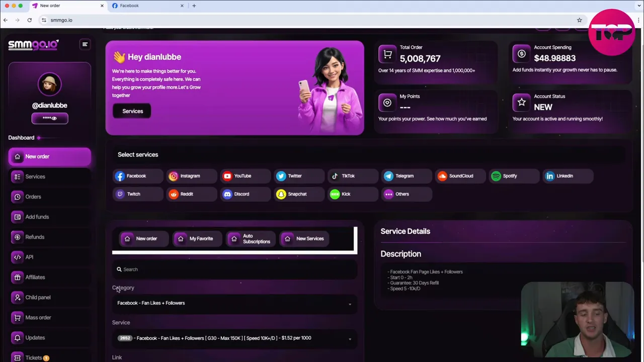
Task: Collapse the sidebar with the hamburger icon
Action: pyautogui.click(x=85, y=44)
